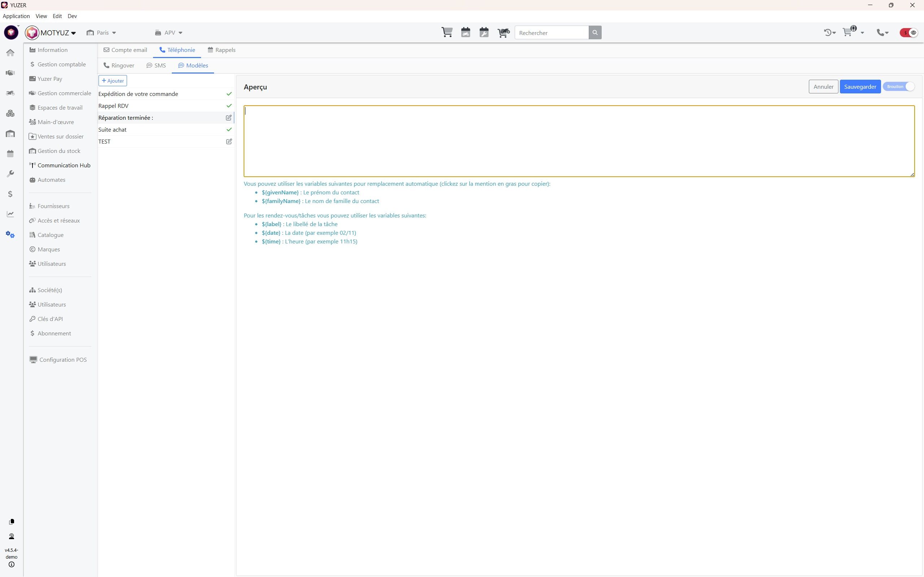Click the statistics chart sidebar icon
Screen dimensions: 924x577
click(x=10, y=214)
